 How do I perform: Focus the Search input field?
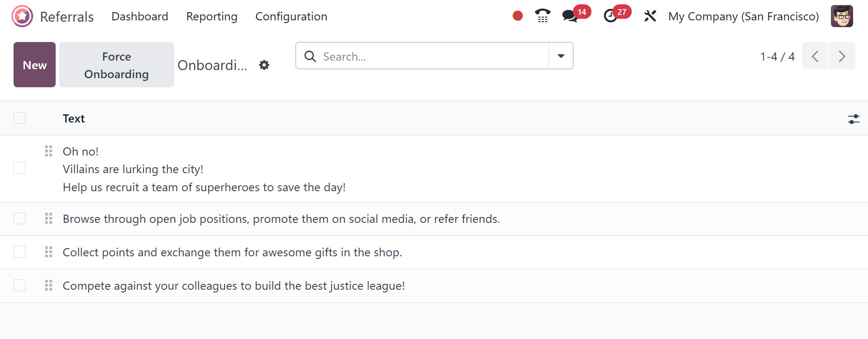430,56
